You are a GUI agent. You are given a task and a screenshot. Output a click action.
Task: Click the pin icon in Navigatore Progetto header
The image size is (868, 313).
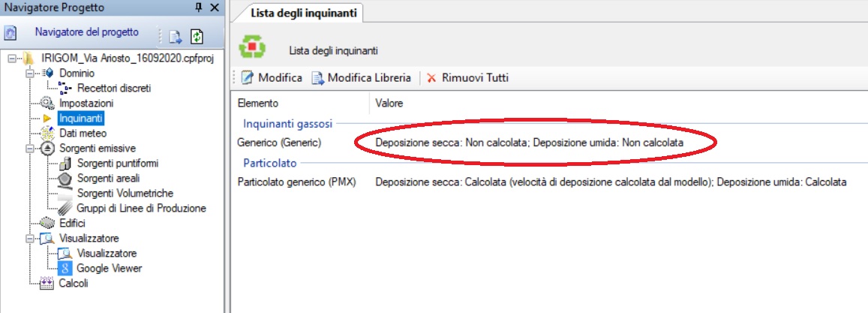[x=199, y=8]
